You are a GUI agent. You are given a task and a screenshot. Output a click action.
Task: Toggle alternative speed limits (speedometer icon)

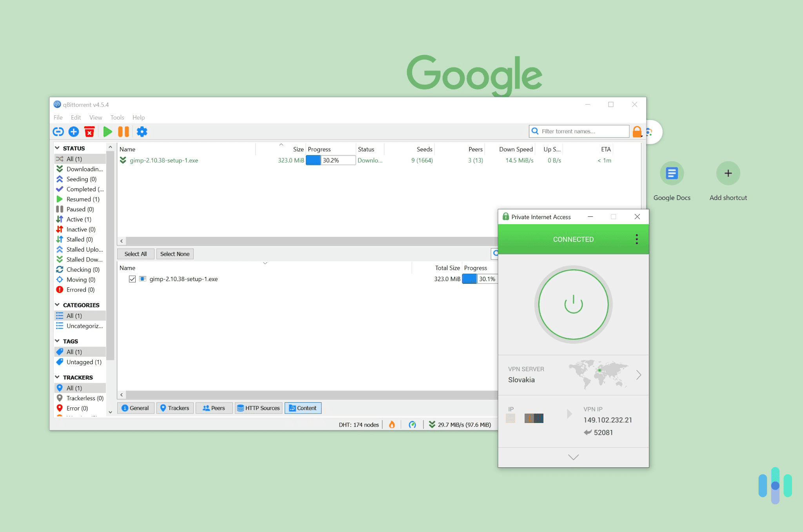(413, 424)
